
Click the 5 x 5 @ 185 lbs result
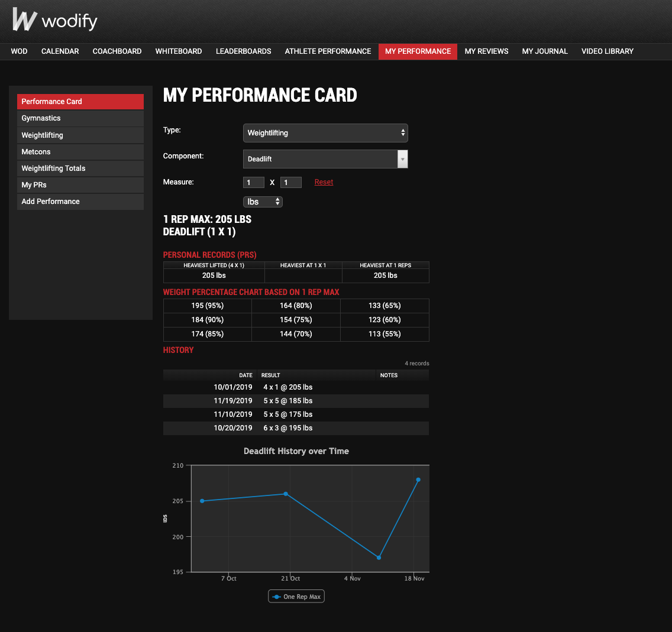click(x=287, y=401)
